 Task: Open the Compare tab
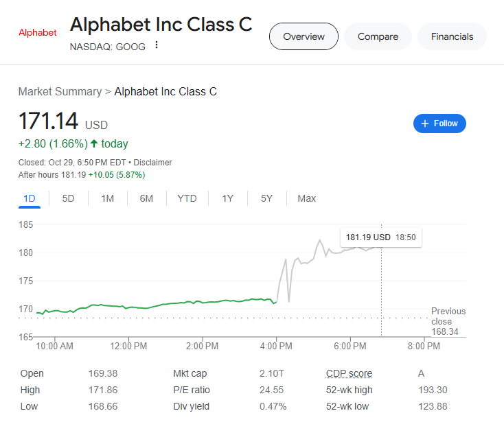pos(378,36)
